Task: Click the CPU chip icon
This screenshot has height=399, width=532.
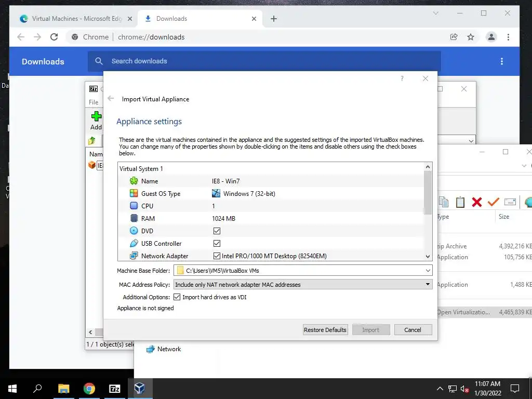Action: point(134,206)
